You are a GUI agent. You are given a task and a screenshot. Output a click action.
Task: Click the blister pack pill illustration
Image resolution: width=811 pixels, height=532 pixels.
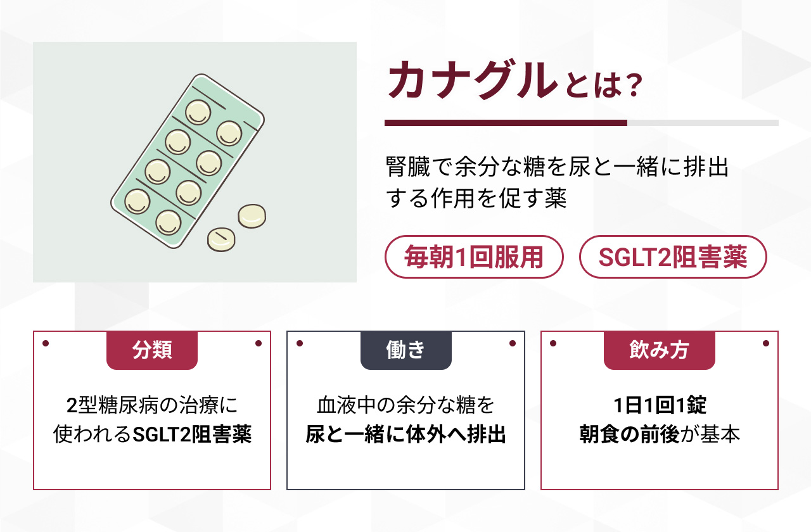coord(188,161)
